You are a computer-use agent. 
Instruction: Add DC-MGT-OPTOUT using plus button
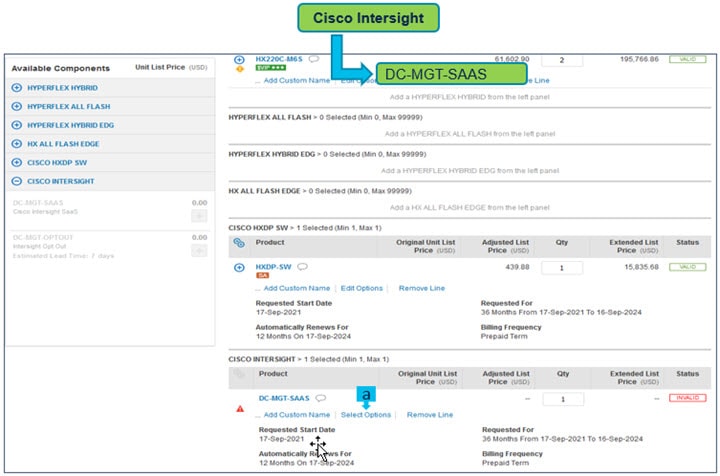tap(199, 251)
